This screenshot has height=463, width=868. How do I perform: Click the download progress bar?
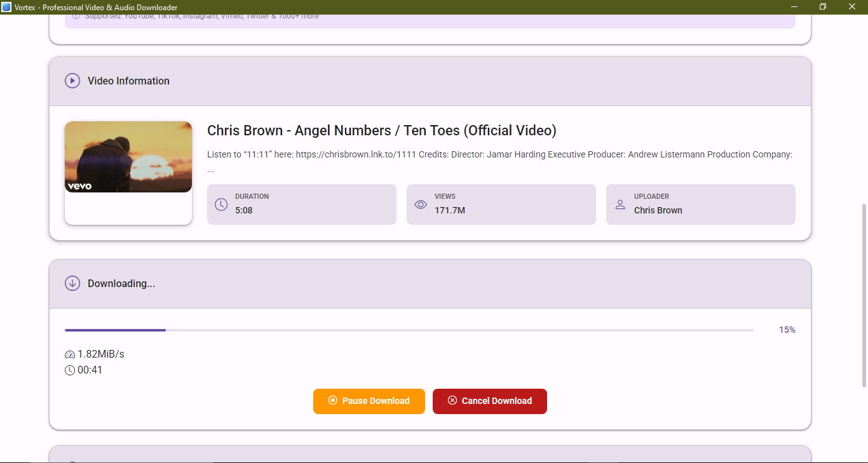409,330
